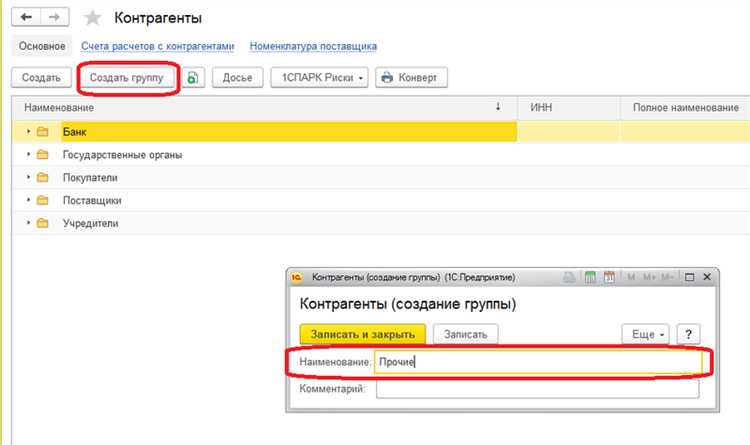Select the Покупатели row

(381, 178)
